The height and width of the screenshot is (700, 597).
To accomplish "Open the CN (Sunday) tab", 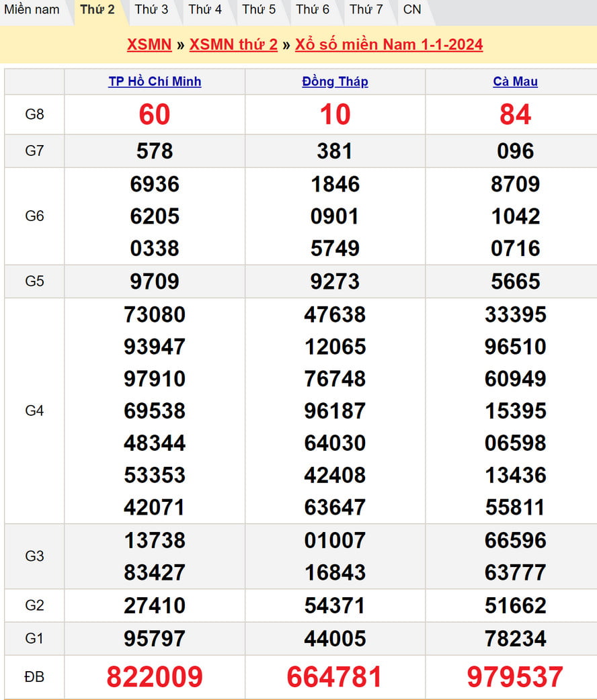I will (412, 9).
